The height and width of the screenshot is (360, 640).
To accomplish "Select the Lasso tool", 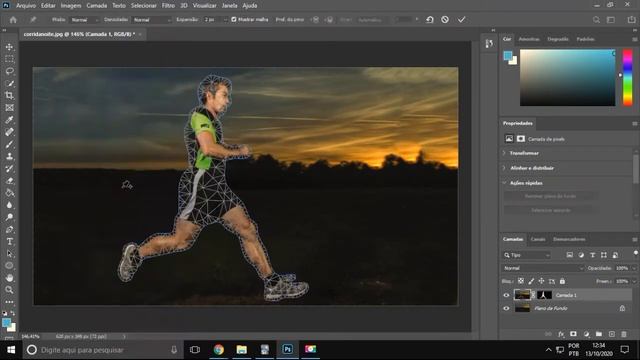I will coord(9,71).
